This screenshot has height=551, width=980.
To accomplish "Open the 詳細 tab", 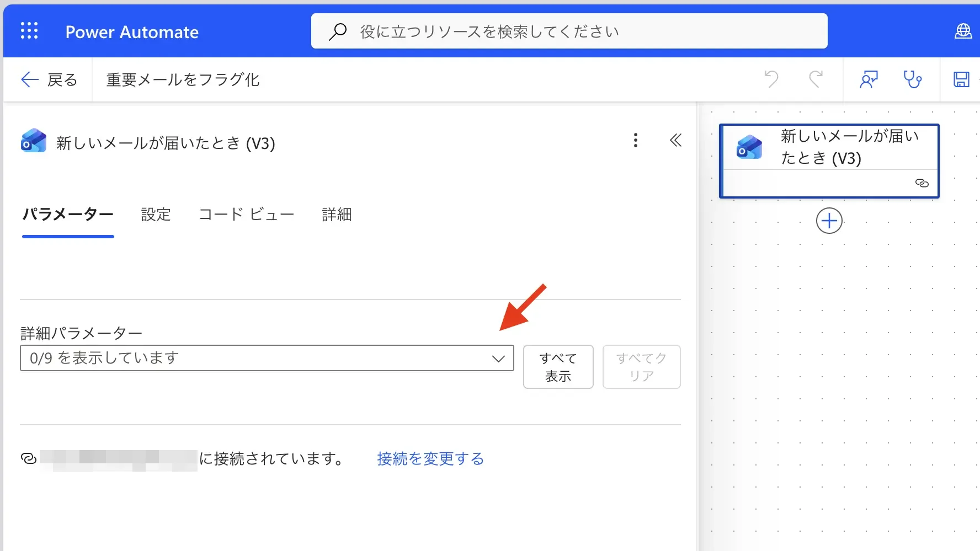I will pyautogui.click(x=337, y=215).
